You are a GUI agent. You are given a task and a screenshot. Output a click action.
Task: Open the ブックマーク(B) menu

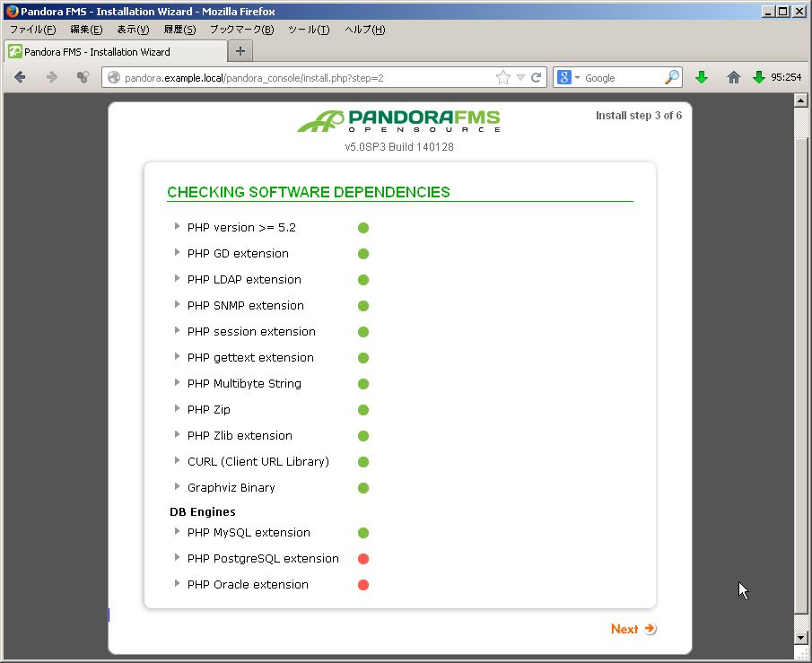(242, 30)
